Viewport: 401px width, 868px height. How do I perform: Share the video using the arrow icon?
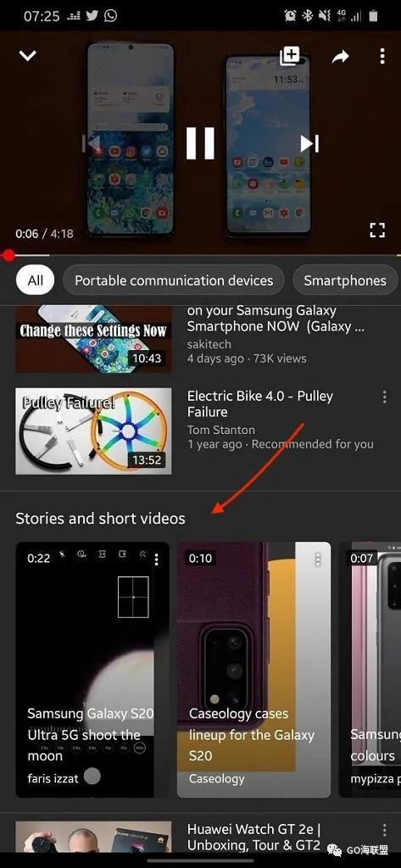(340, 57)
